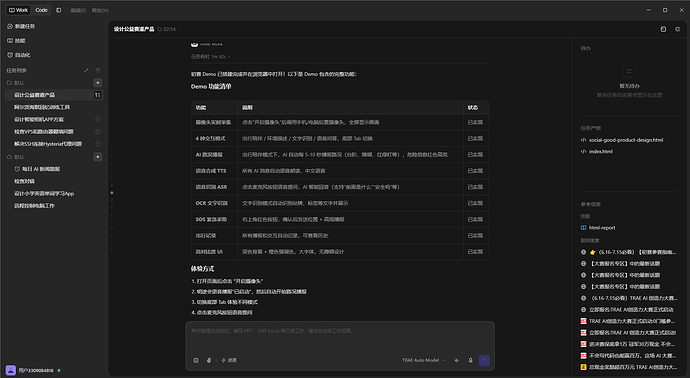690x378 pixels.
Task: Click code icon beside social-good-product-design.html
Action: (584, 140)
